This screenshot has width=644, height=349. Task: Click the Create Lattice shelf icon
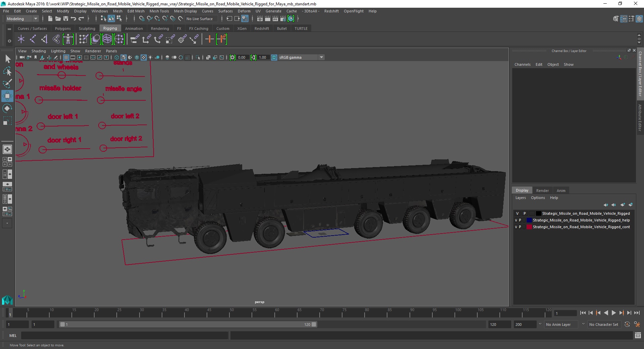click(107, 39)
